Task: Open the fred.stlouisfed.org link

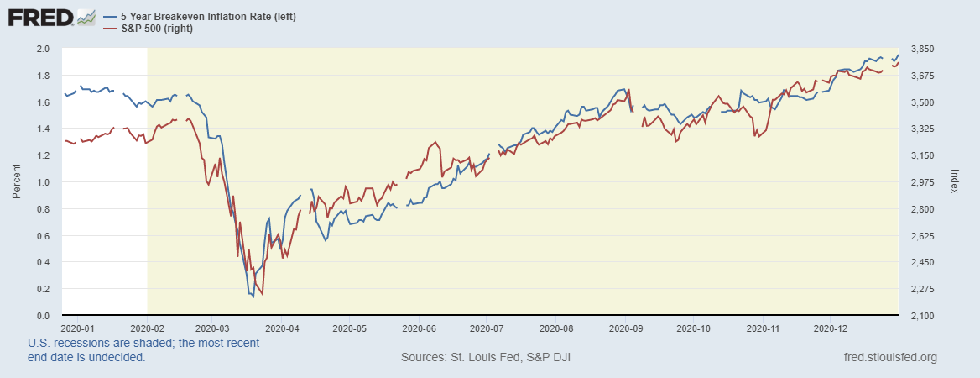Action: (x=891, y=358)
